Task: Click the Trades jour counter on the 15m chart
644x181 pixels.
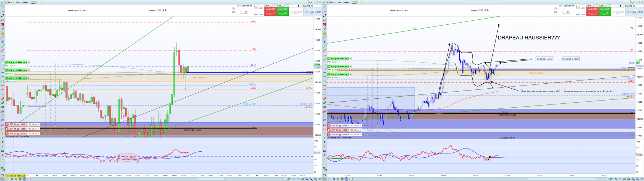Action: [77, 10]
